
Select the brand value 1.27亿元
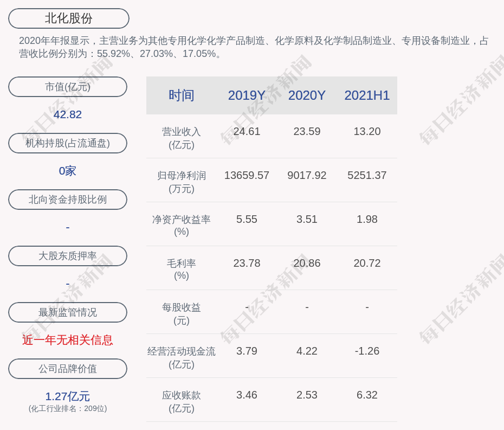[x=68, y=396]
